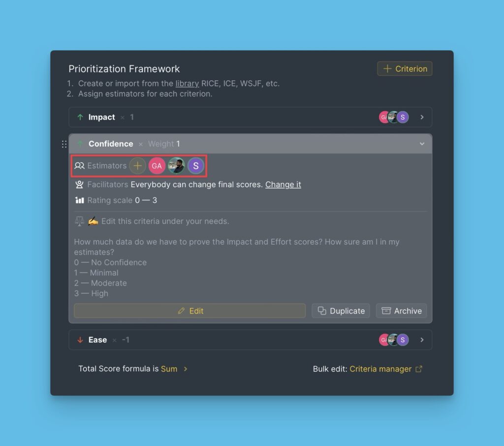Click the Change it link for facilitators
Viewport: 504px width, 446px height.
pos(283,185)
